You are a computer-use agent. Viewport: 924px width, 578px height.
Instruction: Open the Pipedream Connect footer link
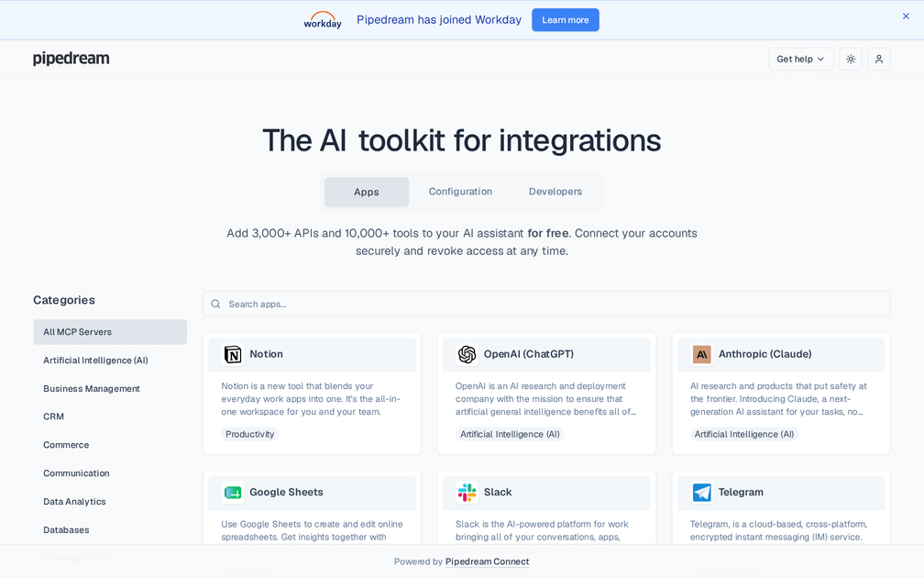pyautogui.click(x=488, y=561)
